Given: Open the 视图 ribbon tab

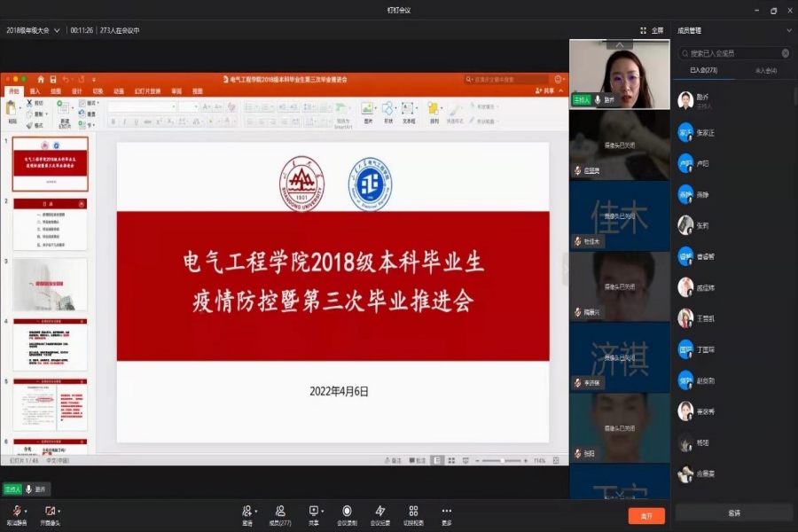Looking at the screenshot, I should (x=198, y=91).
